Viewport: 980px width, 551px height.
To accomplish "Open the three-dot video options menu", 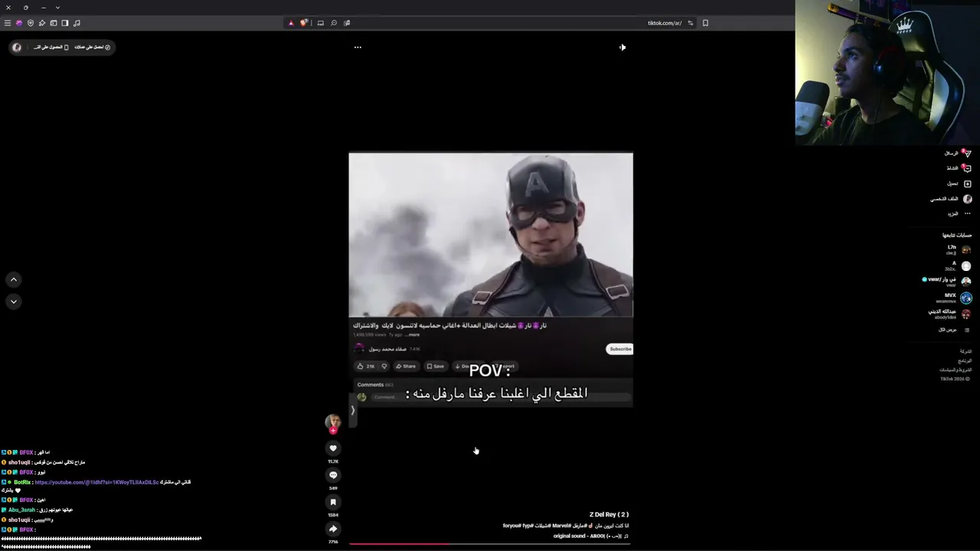I will [358, 47].
